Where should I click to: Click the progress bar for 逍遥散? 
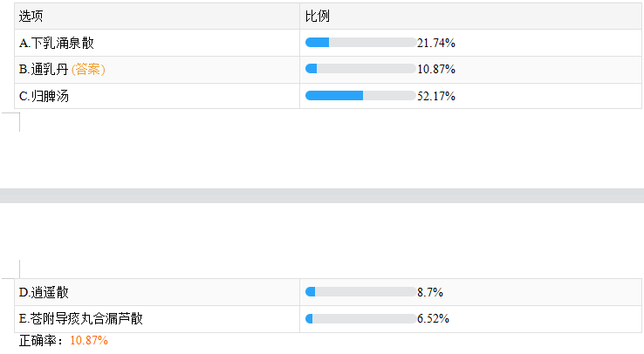click(x=360, y=292)
